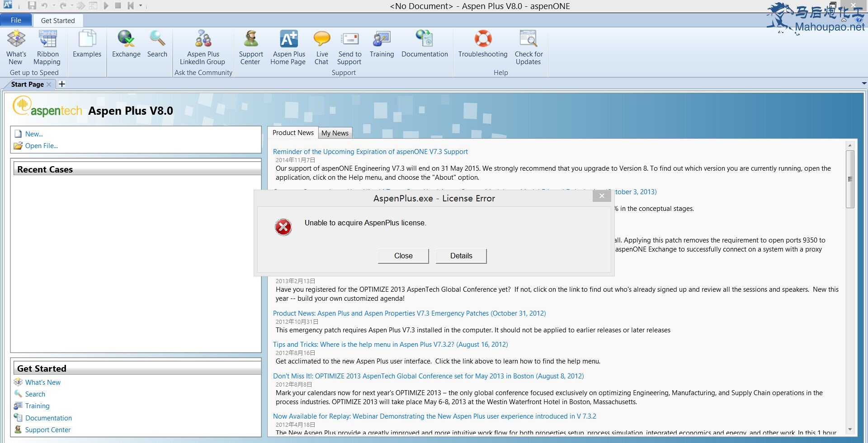Click the Save icon in quick access toolbar
This screenshot has height=443, width=868.
coord(32,6)
